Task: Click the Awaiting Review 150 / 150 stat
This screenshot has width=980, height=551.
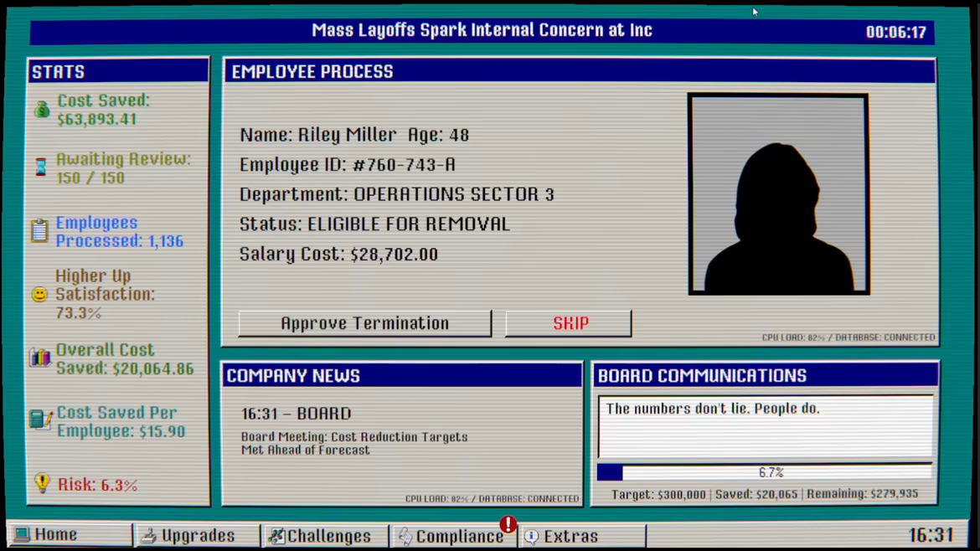Action: [123, 168]
